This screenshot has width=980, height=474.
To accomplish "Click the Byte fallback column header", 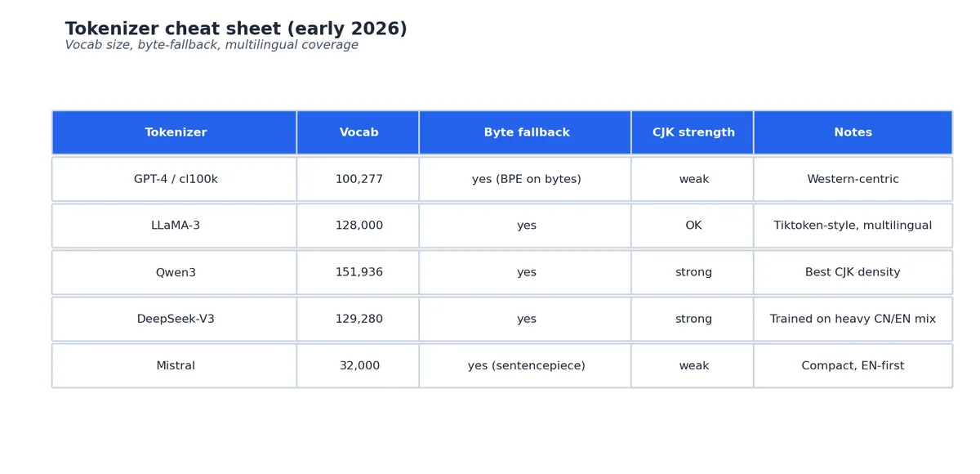I will tap(526, 132).
